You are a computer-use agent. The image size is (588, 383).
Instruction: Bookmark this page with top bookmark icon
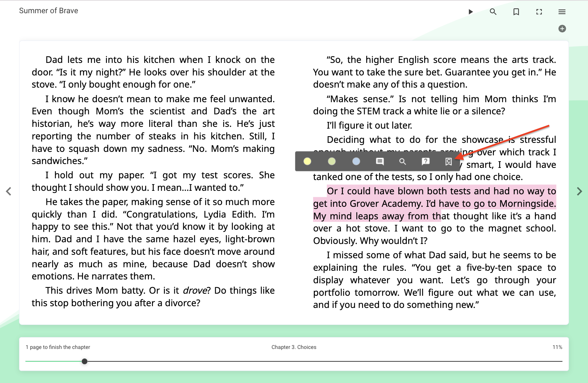(516, 12)
